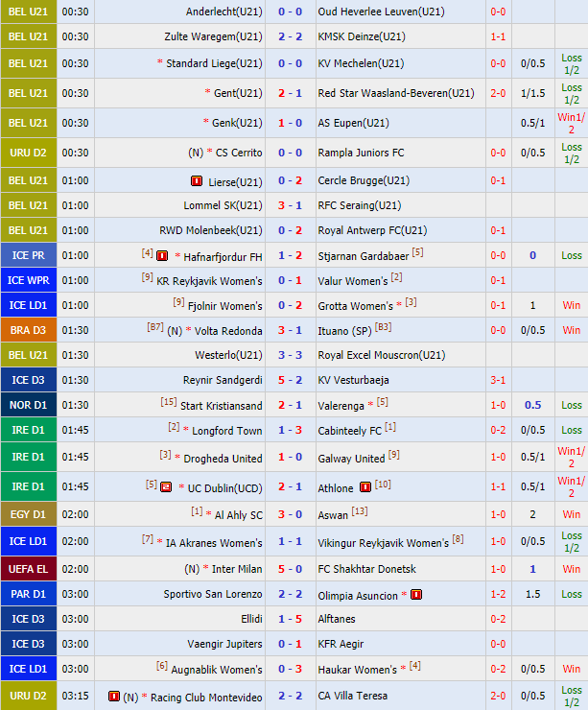Screen dimensions: 588x710
Task: Click the NOR D1 league label
Action: click(28, 405)
